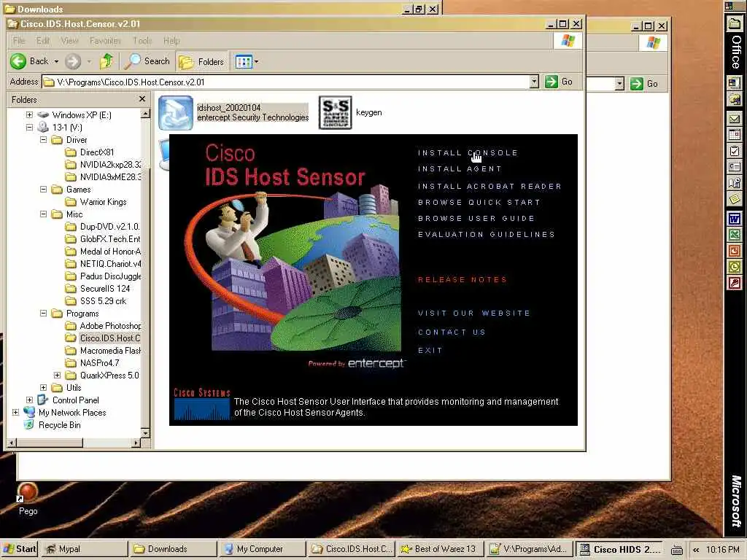Select the Warrior Kings folder in tree
This screenshot has height=560, width=747.
(103, 202)
